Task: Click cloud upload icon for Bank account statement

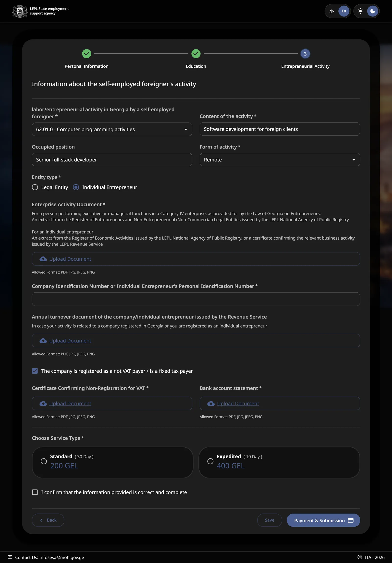Action: point(211,403)
